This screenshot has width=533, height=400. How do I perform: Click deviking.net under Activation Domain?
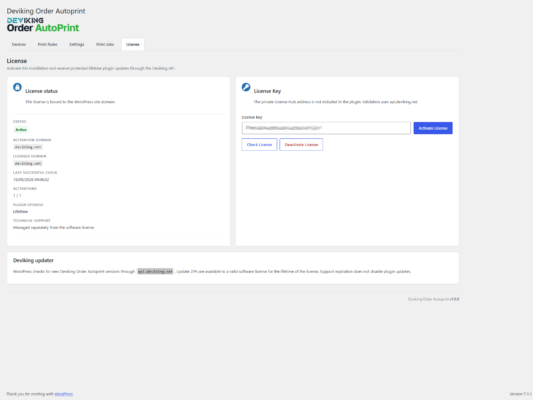point(28,147)
